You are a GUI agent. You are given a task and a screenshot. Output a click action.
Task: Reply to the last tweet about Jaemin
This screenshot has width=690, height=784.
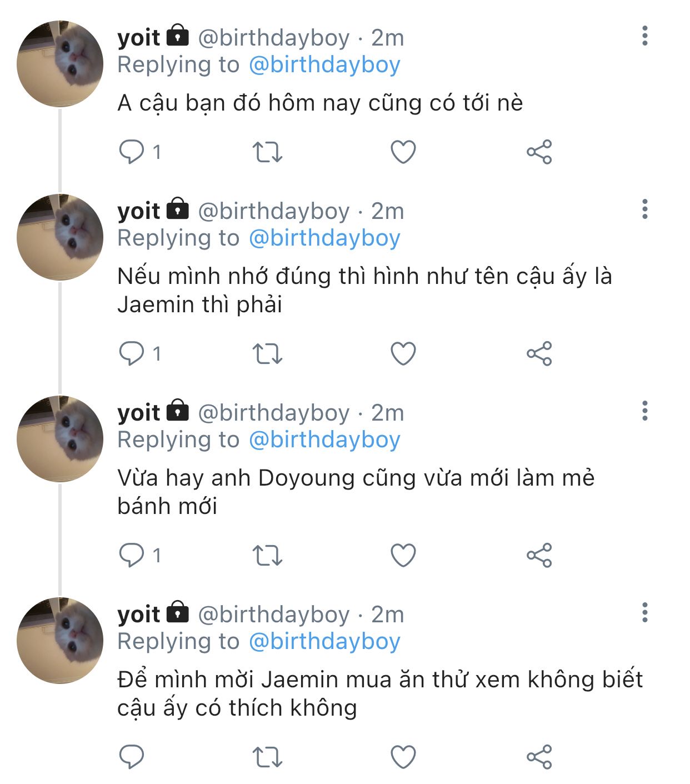tap(132, 757)
